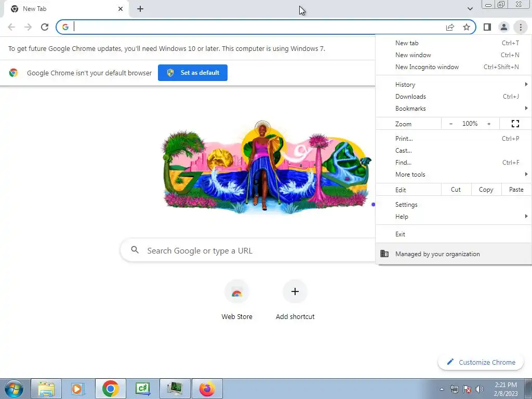Open Windows Media Player from taskbar
The width and height of the screenshot is (532, 399).
coord(78,389)
